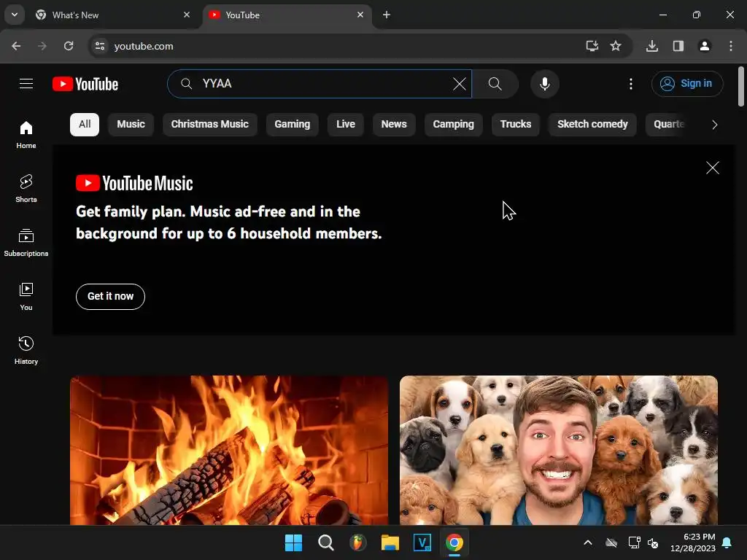747x560 pixels.
Task: Click the magnifier search button beside the field
Action: click(x=495, y=84)
